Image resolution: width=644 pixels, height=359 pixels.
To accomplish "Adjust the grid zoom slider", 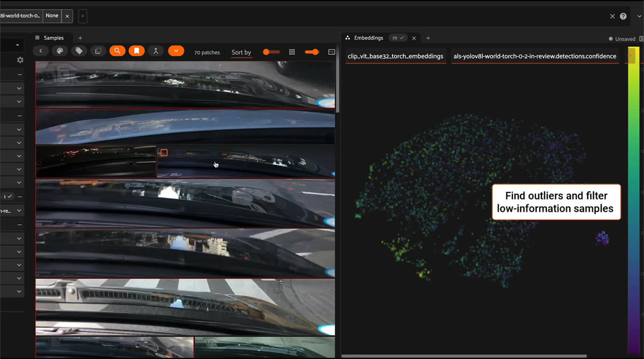I will [312, 52].
